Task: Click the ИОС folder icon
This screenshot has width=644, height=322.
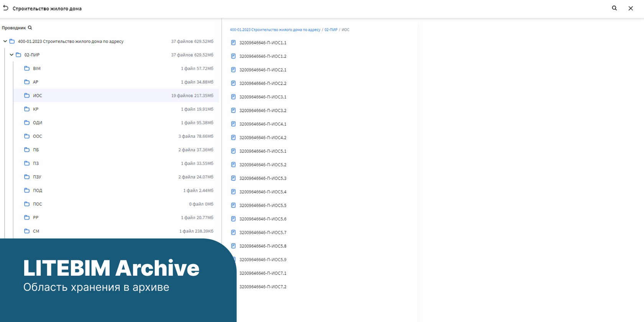Action: tap(27, 95)
